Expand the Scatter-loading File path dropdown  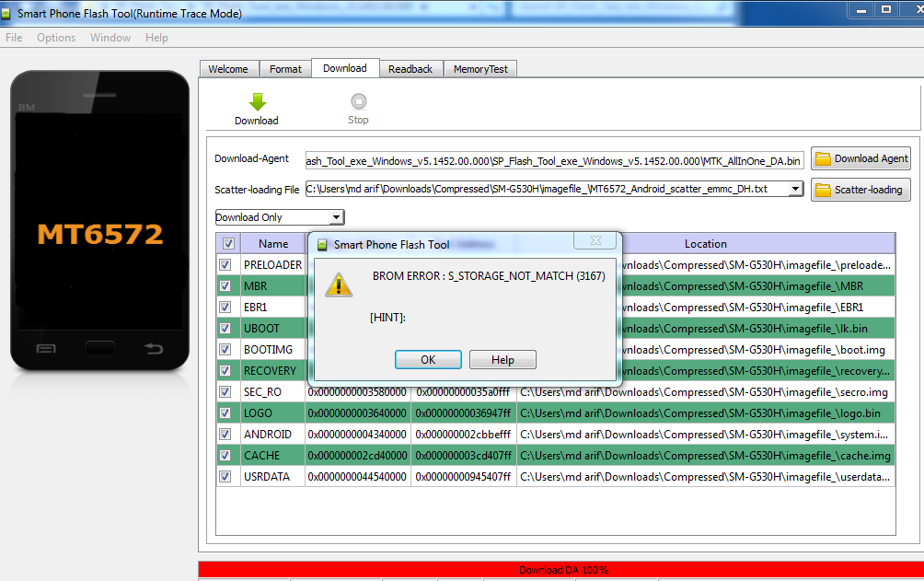[796, 189]
